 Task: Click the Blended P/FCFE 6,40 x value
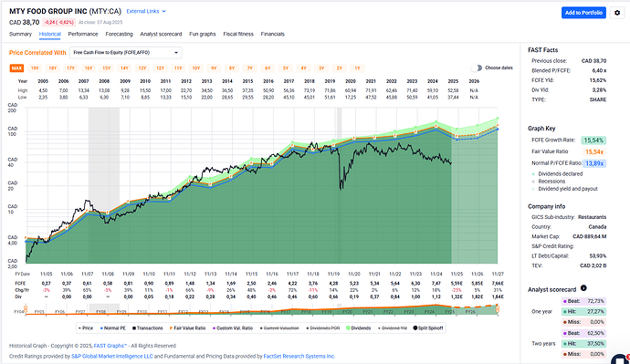(x=599, y=70)
